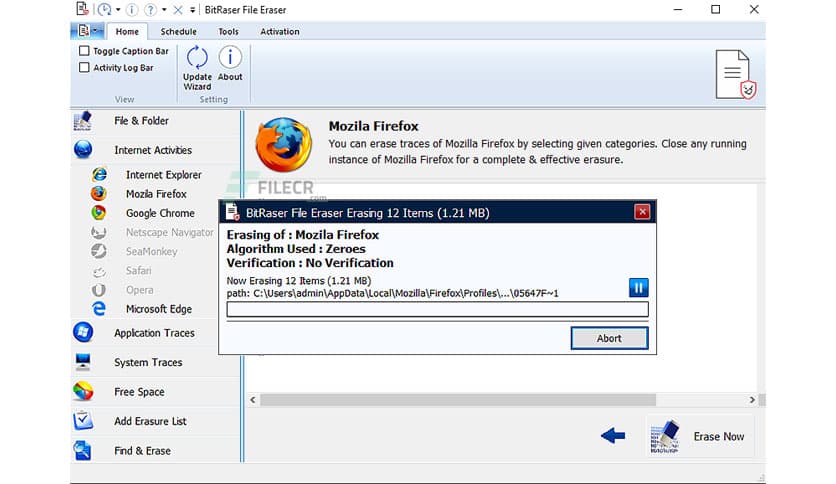Click the System Traces monitor icon
Screen dimensions: 836x484
83,362
